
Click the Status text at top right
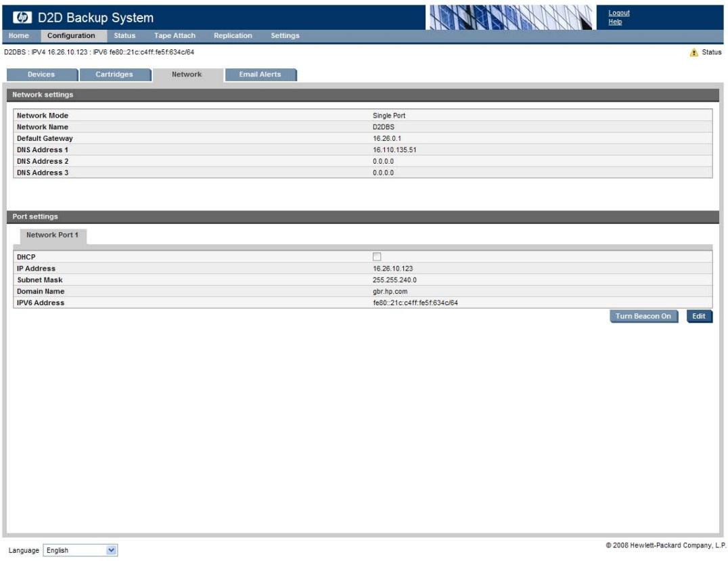coord(711,53)
